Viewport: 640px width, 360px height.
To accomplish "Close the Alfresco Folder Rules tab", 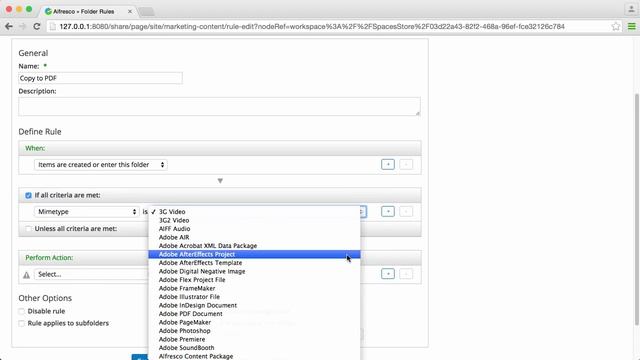I will 130,11.
